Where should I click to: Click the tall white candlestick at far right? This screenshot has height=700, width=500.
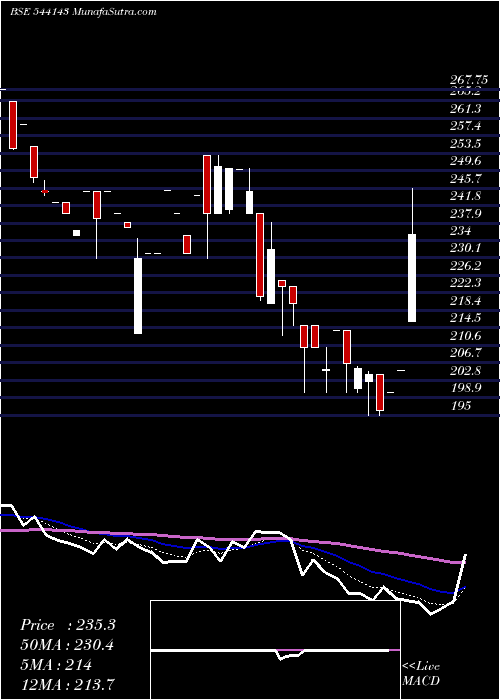click(412, 278)
